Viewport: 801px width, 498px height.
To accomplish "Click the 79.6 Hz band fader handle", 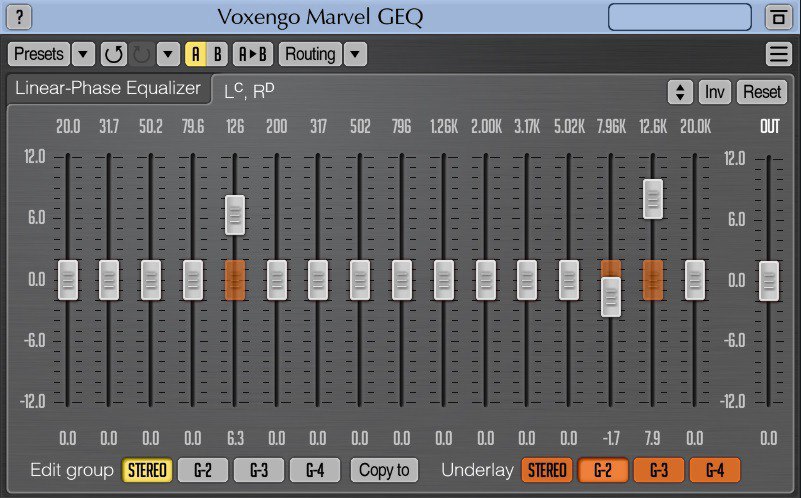I will (x=193, y=280).
